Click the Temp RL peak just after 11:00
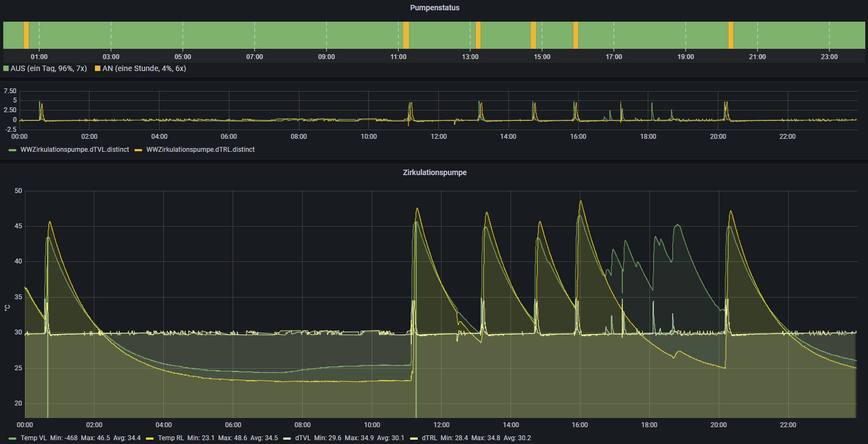 417,208
